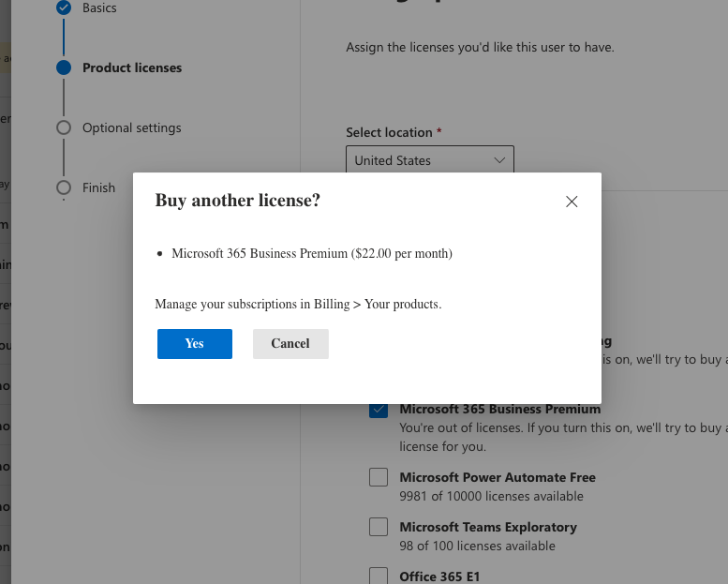The width and height of the screenshot is (728, 584).
Task: Click 'Manage your subscriptions in Billing' text
Action: (252, 305)
